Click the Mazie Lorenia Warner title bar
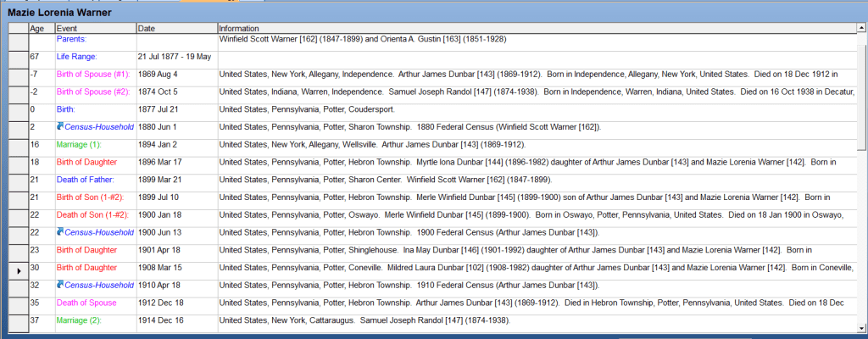 [59, 13]
